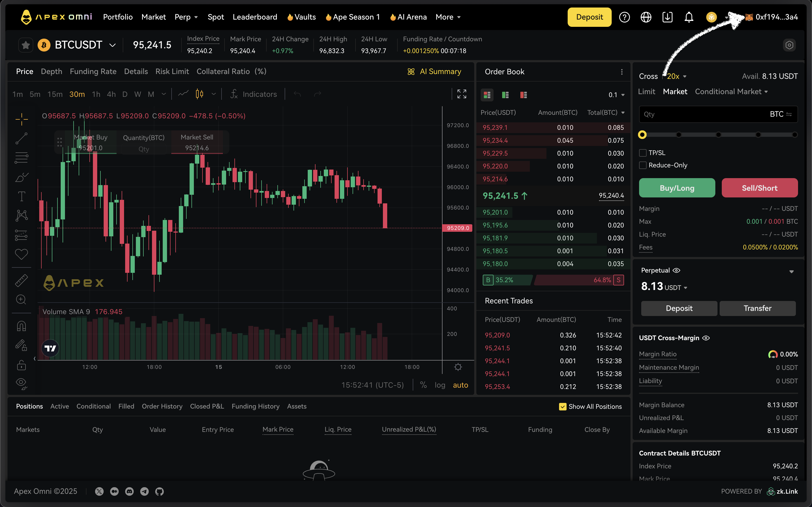This screenshot has width=812, height=507.
Task: Show sell-only order book view
Action: [x=523, y=95]
